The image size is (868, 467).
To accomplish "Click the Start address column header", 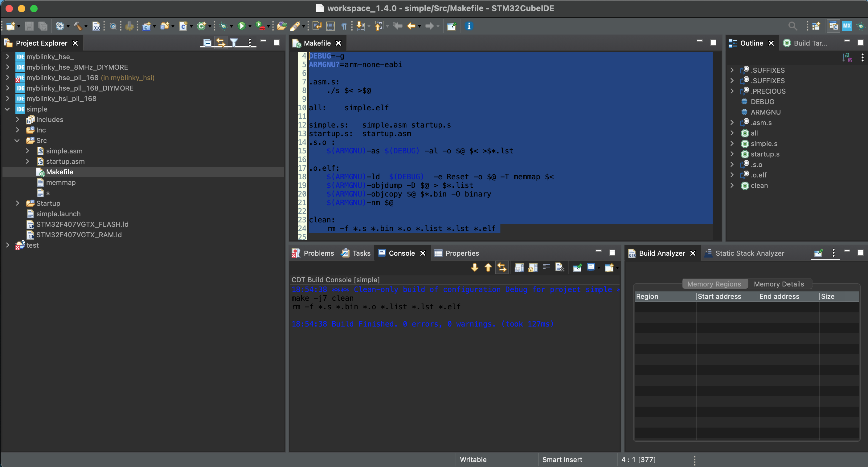I will (x=727, y=296).
